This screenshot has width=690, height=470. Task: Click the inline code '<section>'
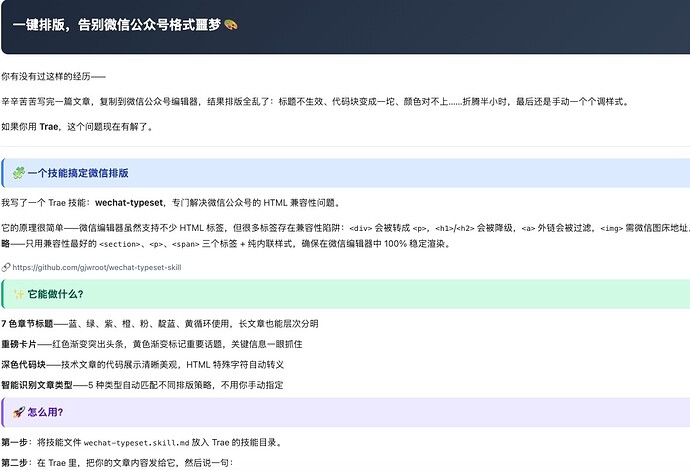120,244
